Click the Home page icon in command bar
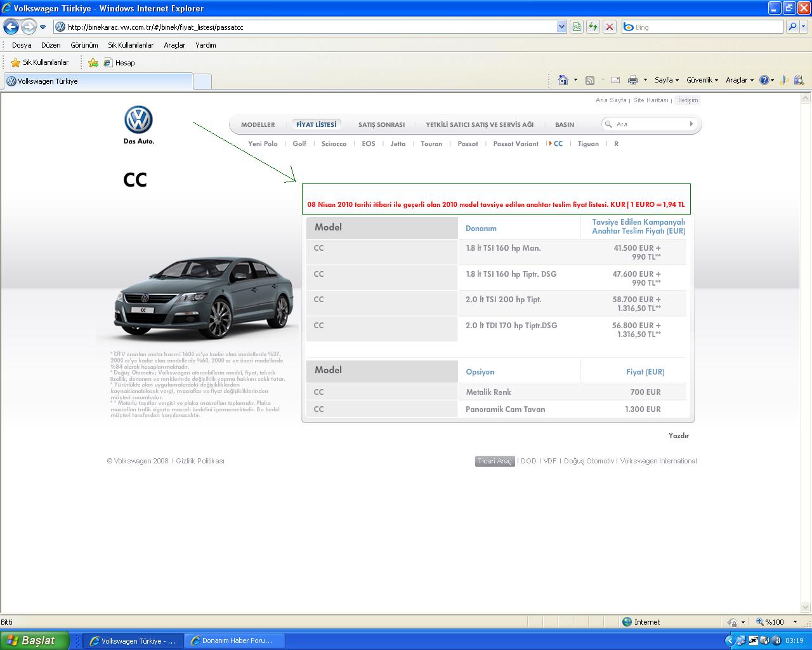Viewport: 812px width, 650px height. (563, 80)
